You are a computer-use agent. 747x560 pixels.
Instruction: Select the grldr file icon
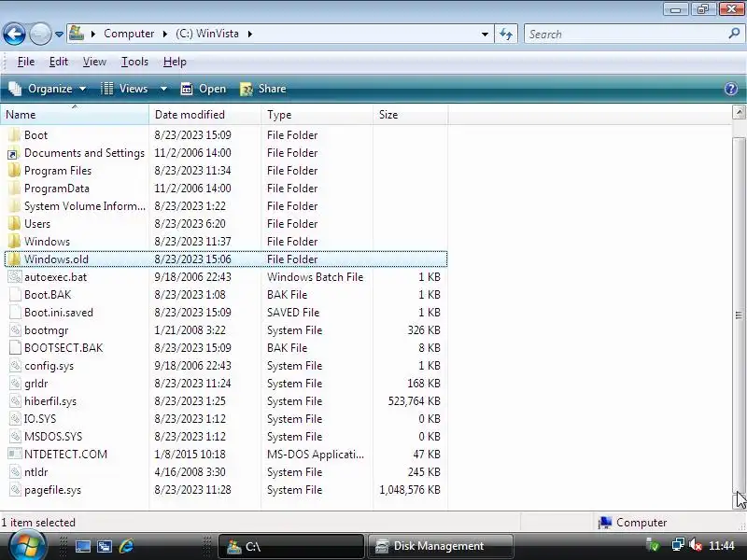15,384
